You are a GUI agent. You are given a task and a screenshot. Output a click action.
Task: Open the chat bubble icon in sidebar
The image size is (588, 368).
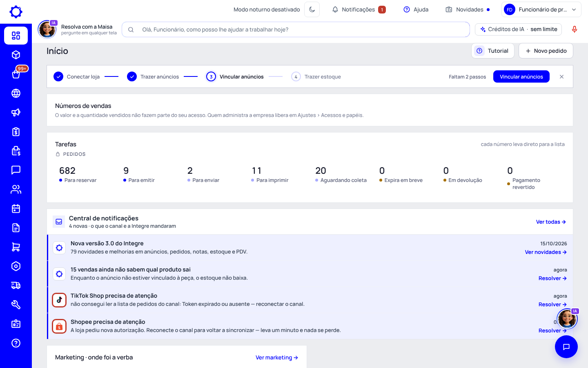[16, 170]
